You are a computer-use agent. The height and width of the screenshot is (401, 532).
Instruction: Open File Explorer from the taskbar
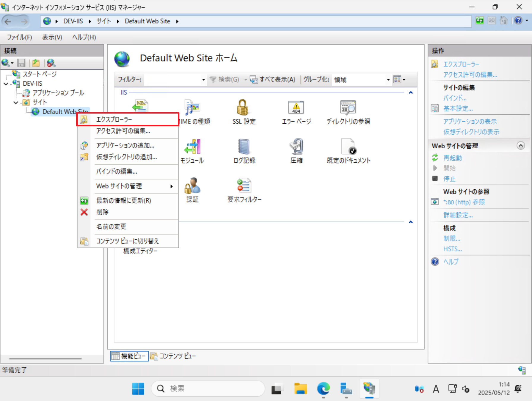300,389
